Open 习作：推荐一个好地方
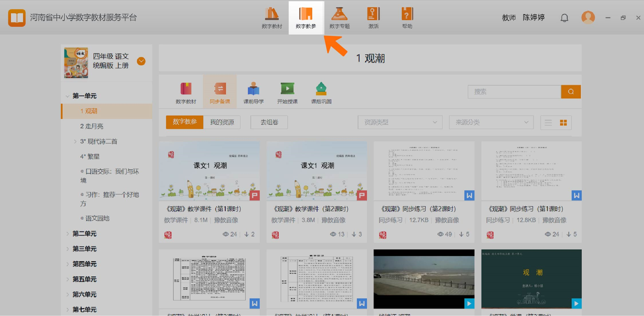This screenshot has width=644, height=316. tap(109, 199)
